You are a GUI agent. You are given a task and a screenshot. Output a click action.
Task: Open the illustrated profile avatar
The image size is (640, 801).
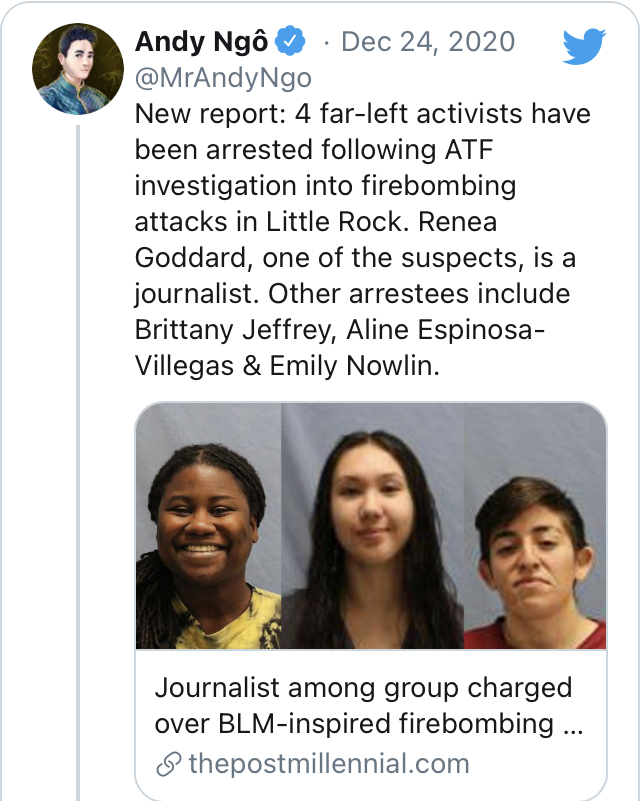coord(78,69)
